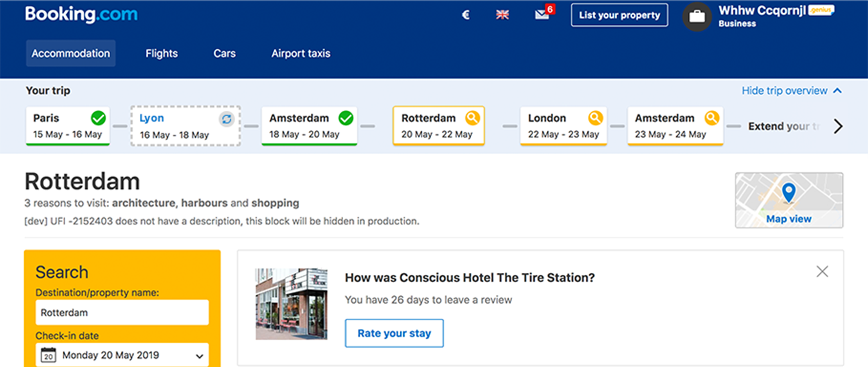Click the right arrow to scroll trip stops
Viewport: 868px width, 367px height.
tap(838, 126)
